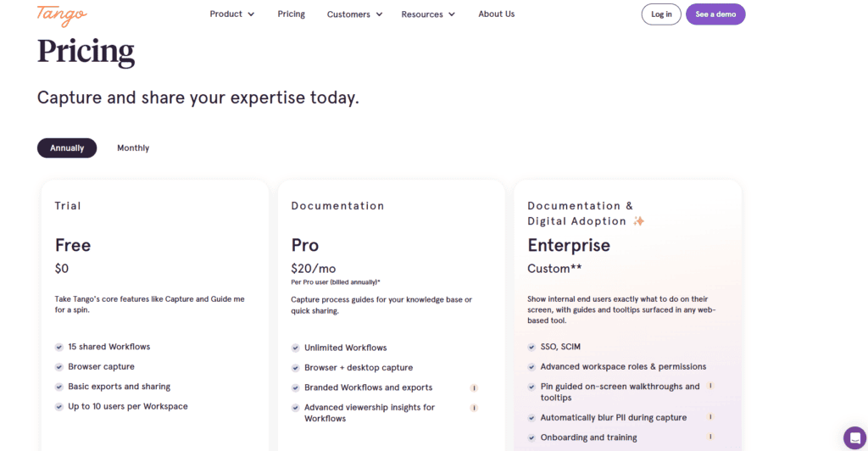Show info for Pin guided on-screen walkthroughs
The image size is (868, 451).
(710, 386)
